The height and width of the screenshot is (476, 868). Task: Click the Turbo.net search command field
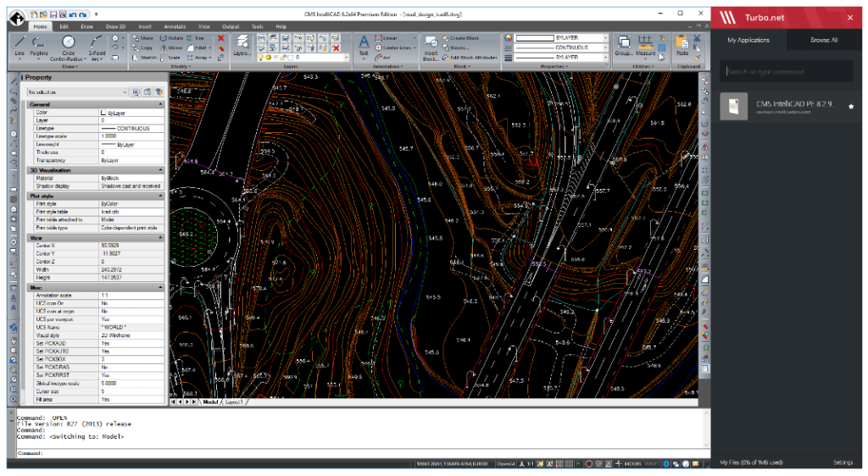pos(788,72)
